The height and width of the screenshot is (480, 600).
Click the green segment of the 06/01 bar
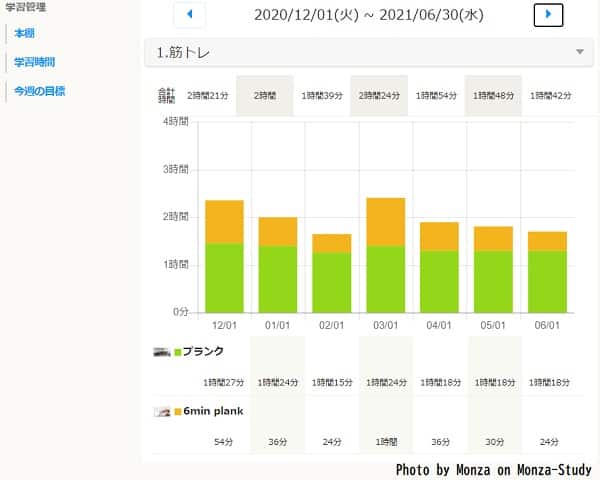(547, 281)
